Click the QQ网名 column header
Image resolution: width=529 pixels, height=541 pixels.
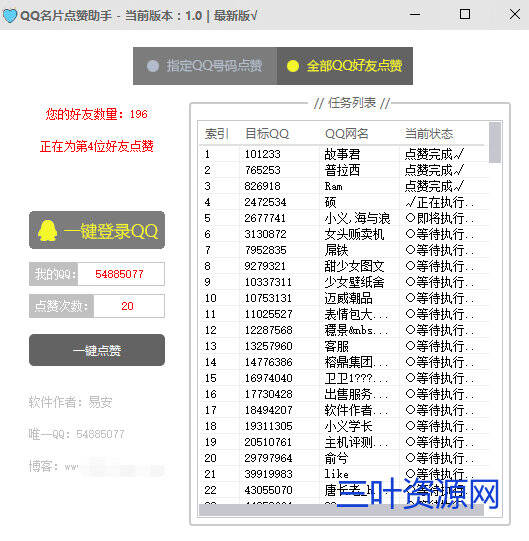point(346,134)
